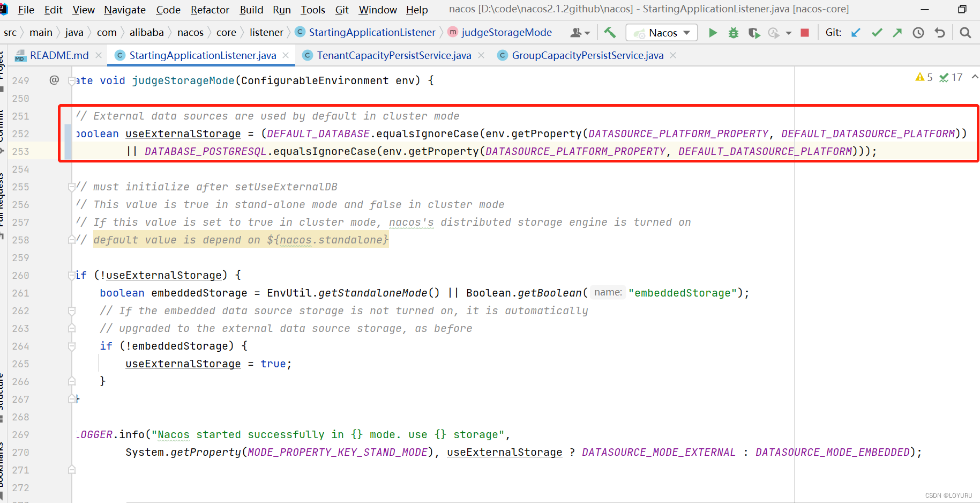
Task: Show Git history with the clock icon
Action: tap(918, 33)
